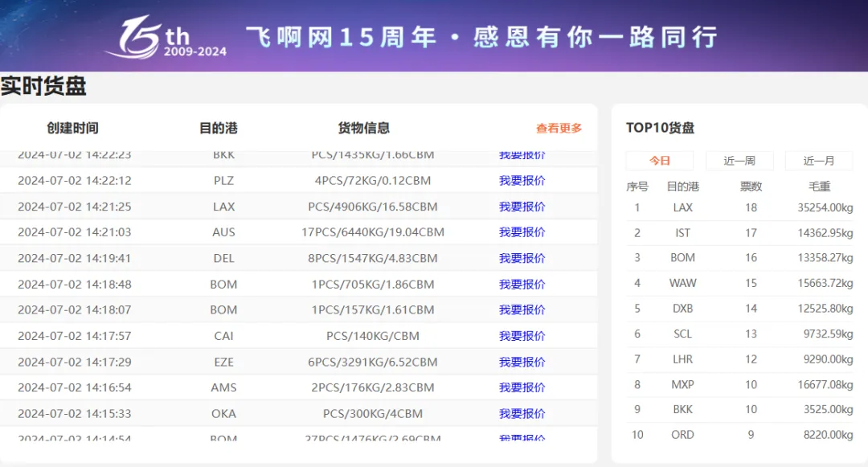
Task: Click the OKA destination cell
Action: 223,413
